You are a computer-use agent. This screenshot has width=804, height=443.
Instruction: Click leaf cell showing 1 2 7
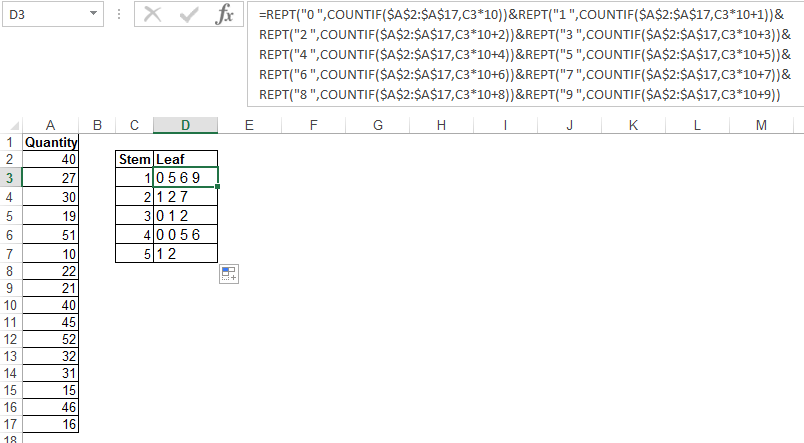pyautogui.click(x=185, y=197)
